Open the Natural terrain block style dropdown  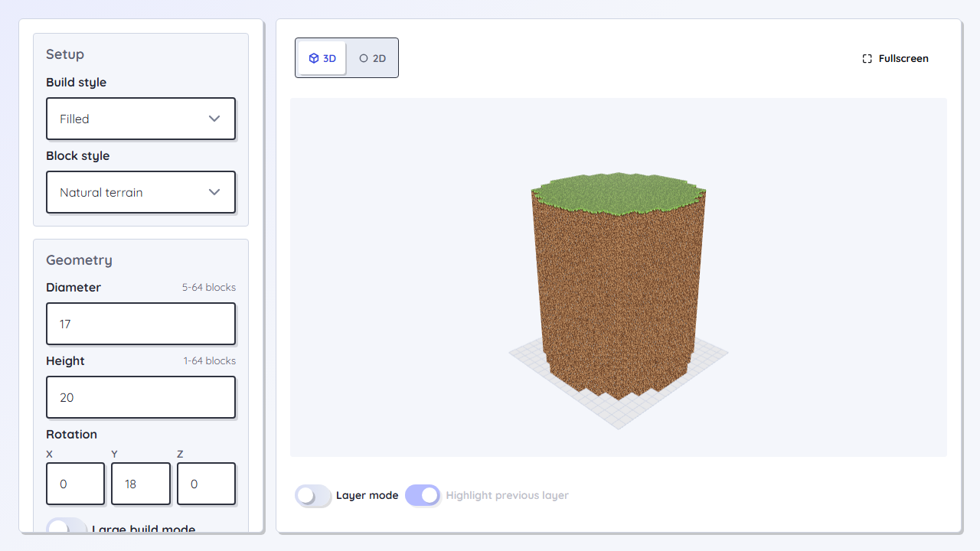141,192
